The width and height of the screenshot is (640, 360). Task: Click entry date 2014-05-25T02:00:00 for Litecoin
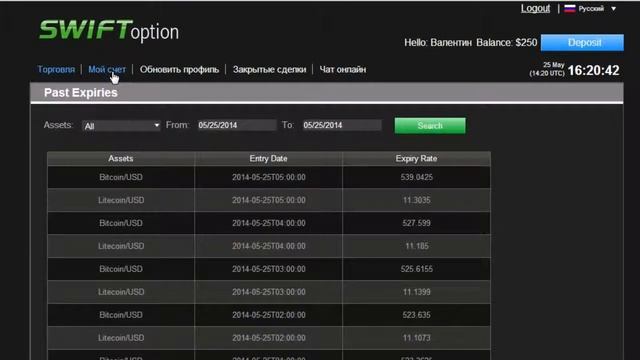pyautogui.click(x=269, y=338)
